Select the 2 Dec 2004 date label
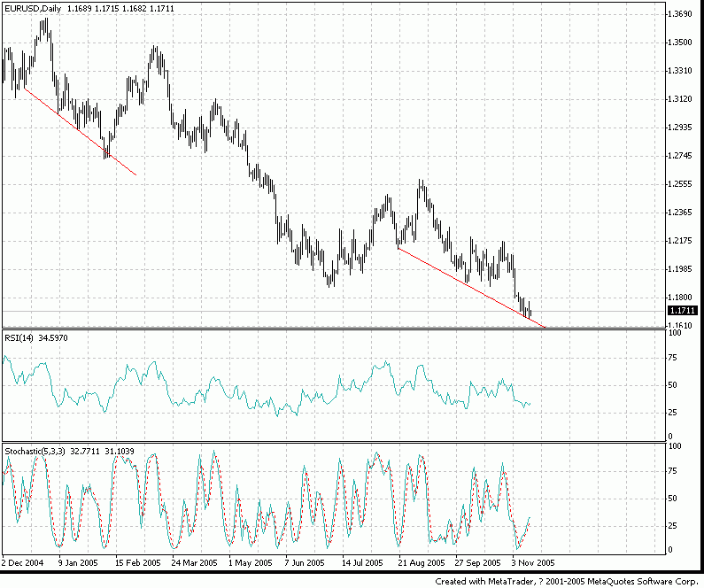Screen dimensions: 704x588 [x=22, y=563]
